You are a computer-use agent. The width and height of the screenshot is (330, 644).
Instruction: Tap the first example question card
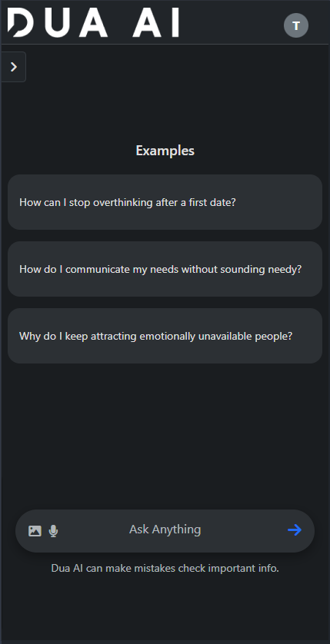165,202
